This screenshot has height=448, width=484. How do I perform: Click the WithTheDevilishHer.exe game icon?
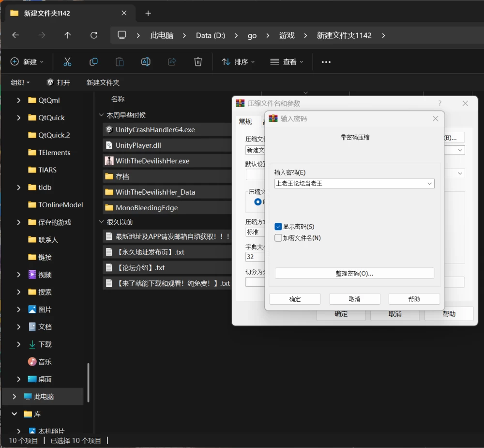[x=109, y=161]
